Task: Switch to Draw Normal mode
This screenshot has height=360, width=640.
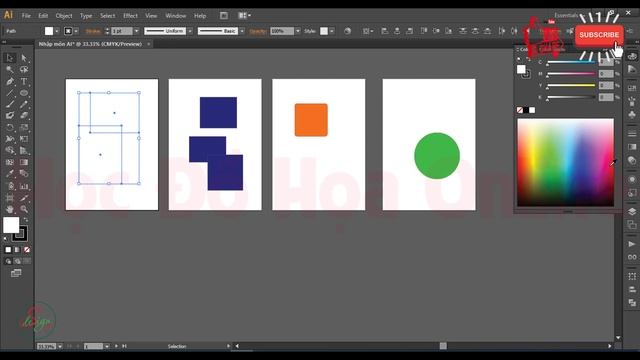Action: pyautogui.click(x=8, y=261)
